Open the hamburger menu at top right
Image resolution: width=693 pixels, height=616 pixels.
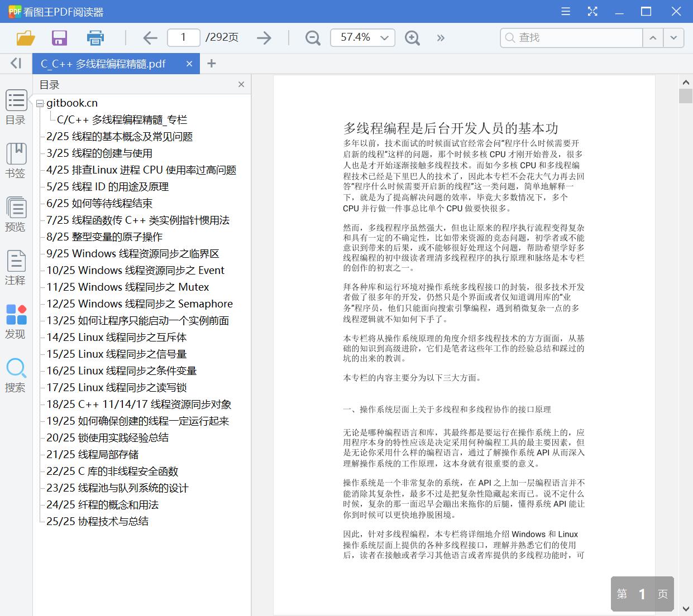[565, 11]
